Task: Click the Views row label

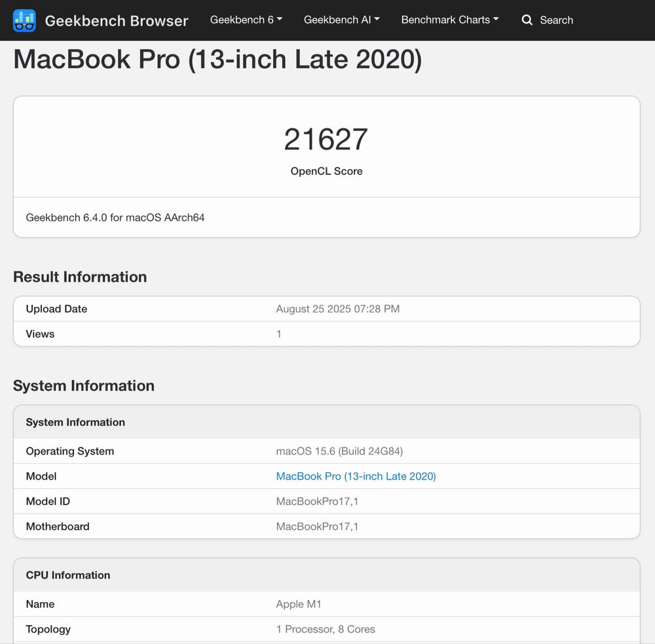Action: pos(40,334)
